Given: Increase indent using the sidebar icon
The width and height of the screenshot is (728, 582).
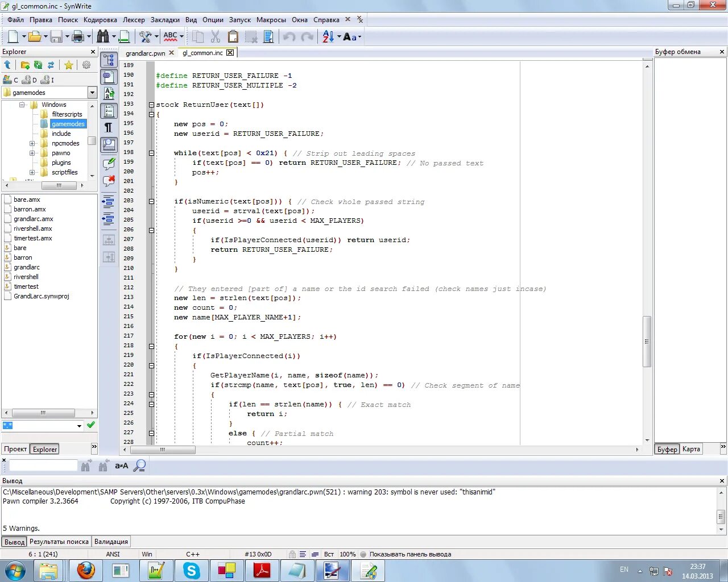Looking at the screenshot, I should pyautogui.click(x=109, y=202).
